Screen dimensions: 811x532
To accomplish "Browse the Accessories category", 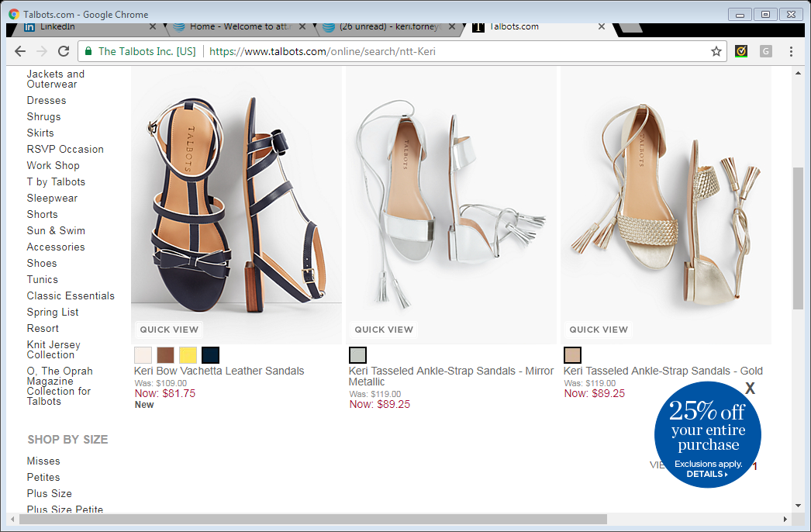I will [56, 247].
